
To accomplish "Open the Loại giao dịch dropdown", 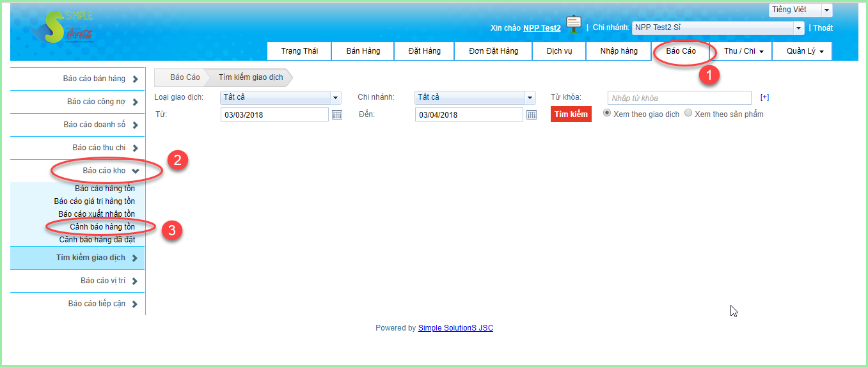I will tap(280, 98).
